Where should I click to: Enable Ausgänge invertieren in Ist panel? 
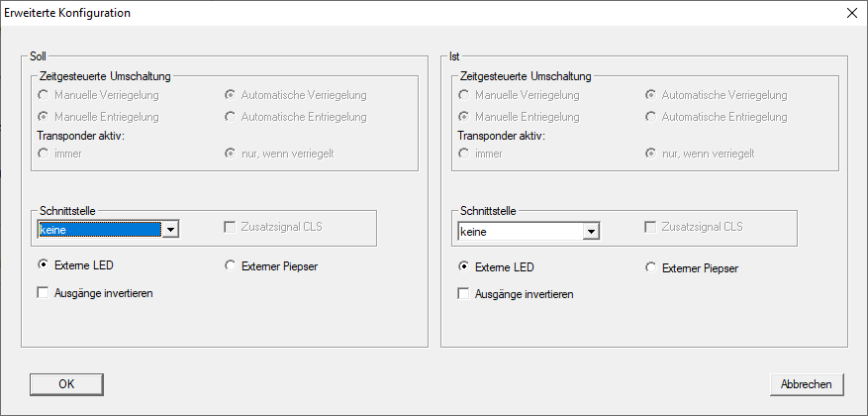(x=463, y=294)
